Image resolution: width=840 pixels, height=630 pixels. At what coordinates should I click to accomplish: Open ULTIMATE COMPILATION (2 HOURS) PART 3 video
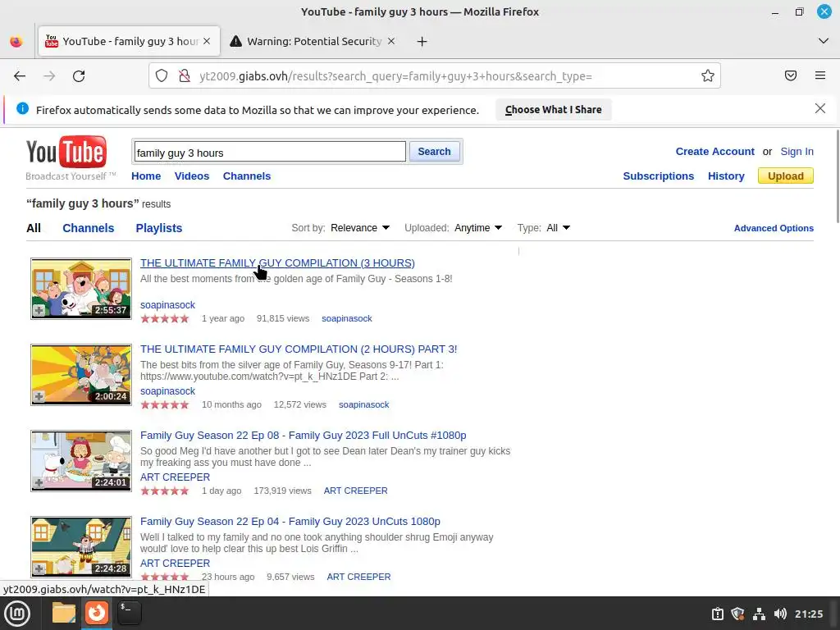point(299,349)
